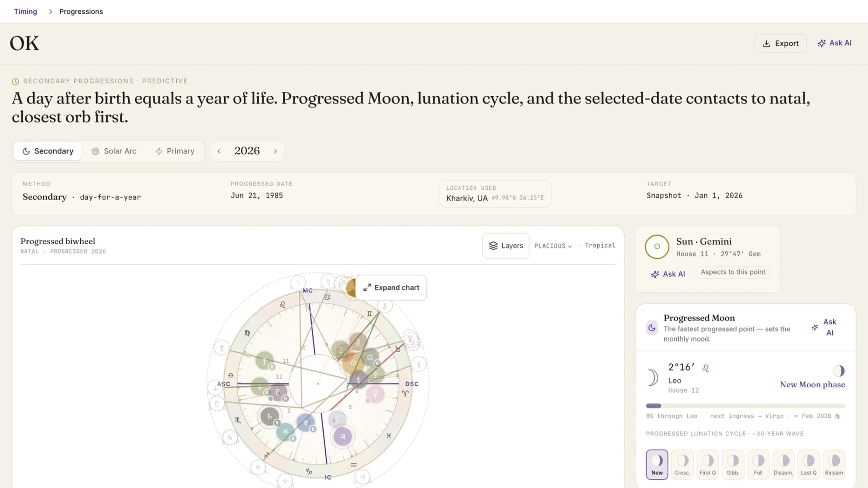
Task: Select the Neptune blue planet marker
Action: (x=306, y=423)
